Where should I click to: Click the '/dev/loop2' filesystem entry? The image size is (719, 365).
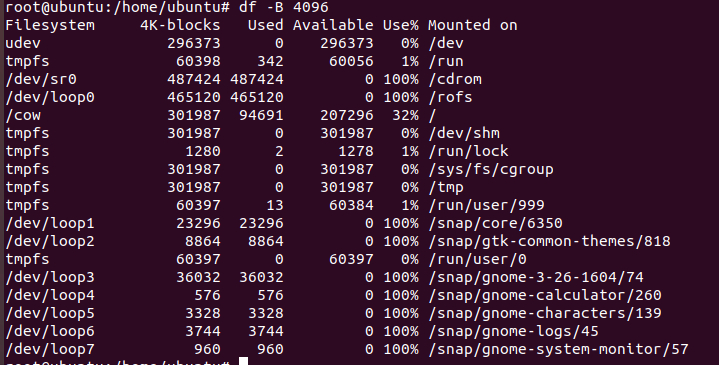click(x=50, y=241)
